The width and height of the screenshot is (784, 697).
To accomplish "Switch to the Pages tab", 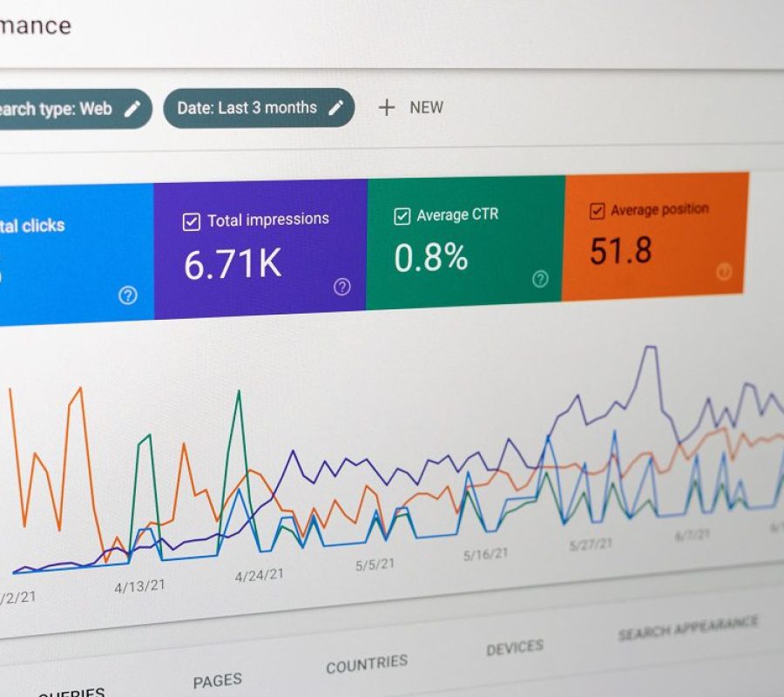I will tap(216, 680).
